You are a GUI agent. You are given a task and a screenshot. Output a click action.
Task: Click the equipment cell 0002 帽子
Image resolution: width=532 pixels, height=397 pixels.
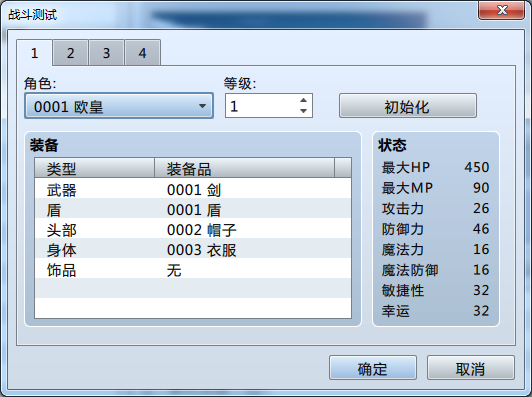coord(202,230)
